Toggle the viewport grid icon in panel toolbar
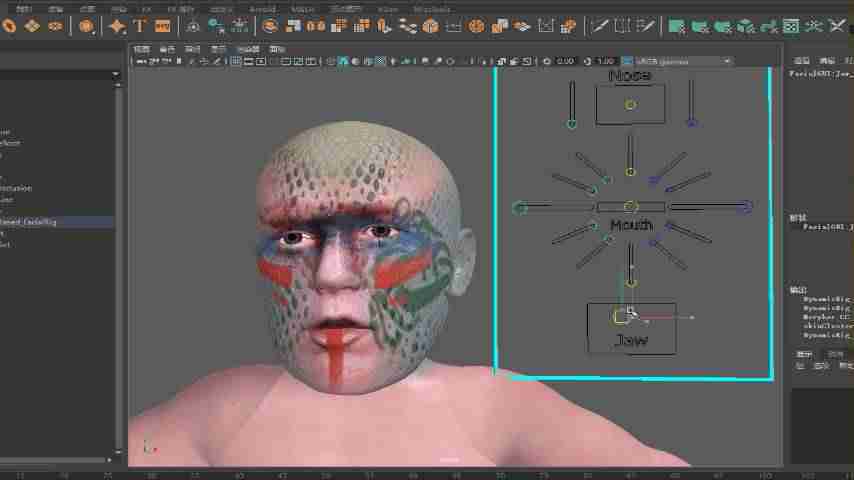The image size is (854, 480). [x=236, y=62]
